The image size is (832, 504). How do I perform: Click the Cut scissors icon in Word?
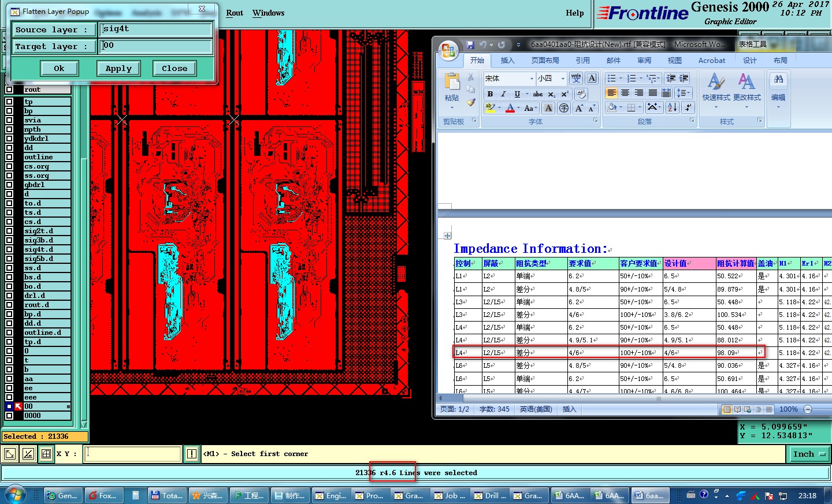click(x=471, y=77)
